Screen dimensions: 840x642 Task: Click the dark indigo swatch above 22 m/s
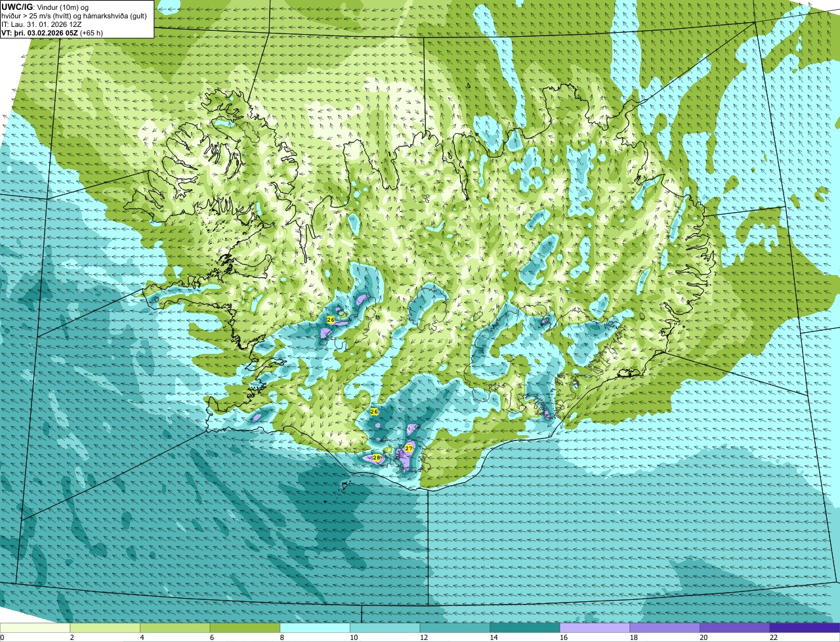click(805, 628)
